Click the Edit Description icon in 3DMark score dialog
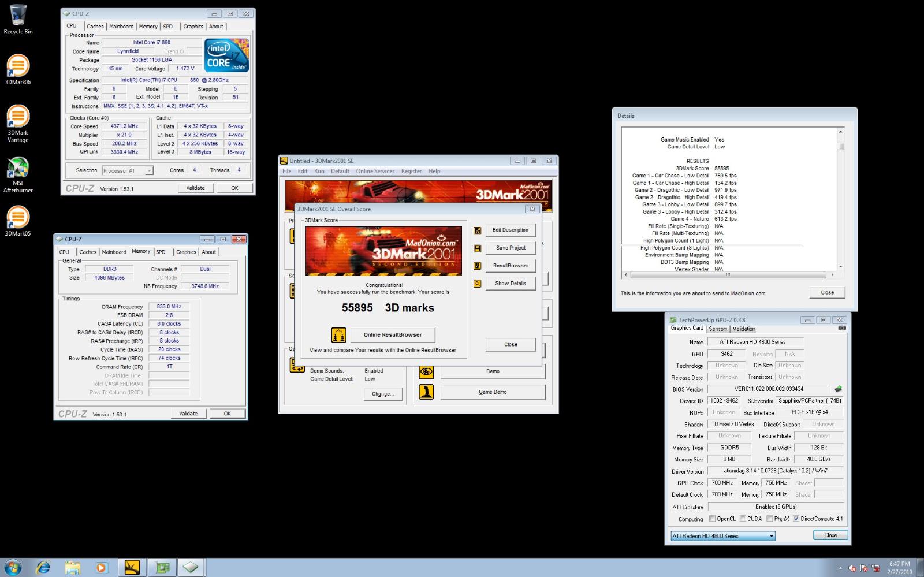 pyautogui.click(x=477, y=230)
